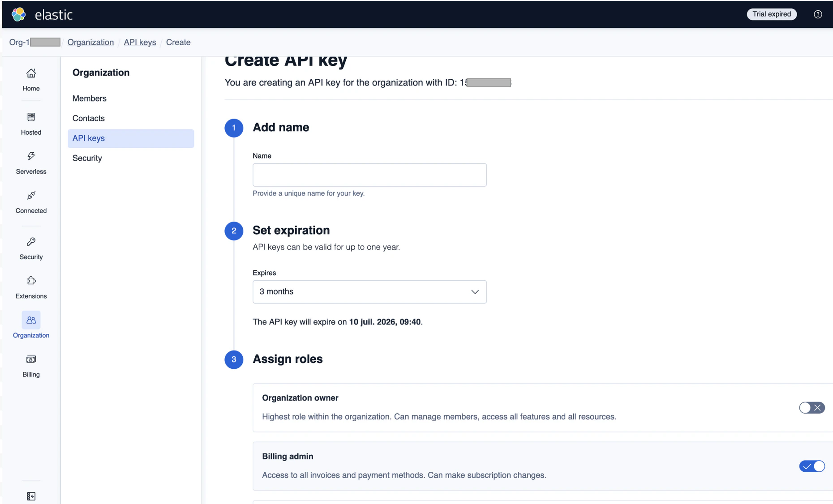833x504 pixels.
Task: Select the Hosted deployments icon
Action: [x=30, y=123]
